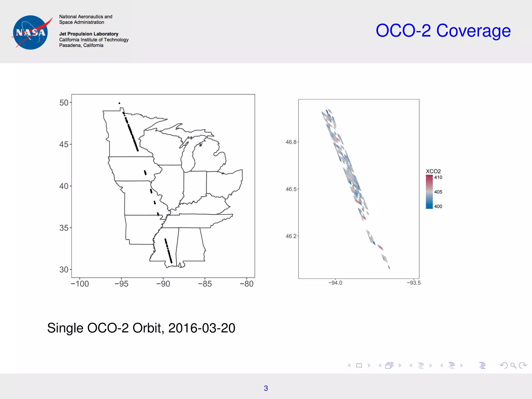Click the 46.8 latitude axis label

(x=291, y=142)
